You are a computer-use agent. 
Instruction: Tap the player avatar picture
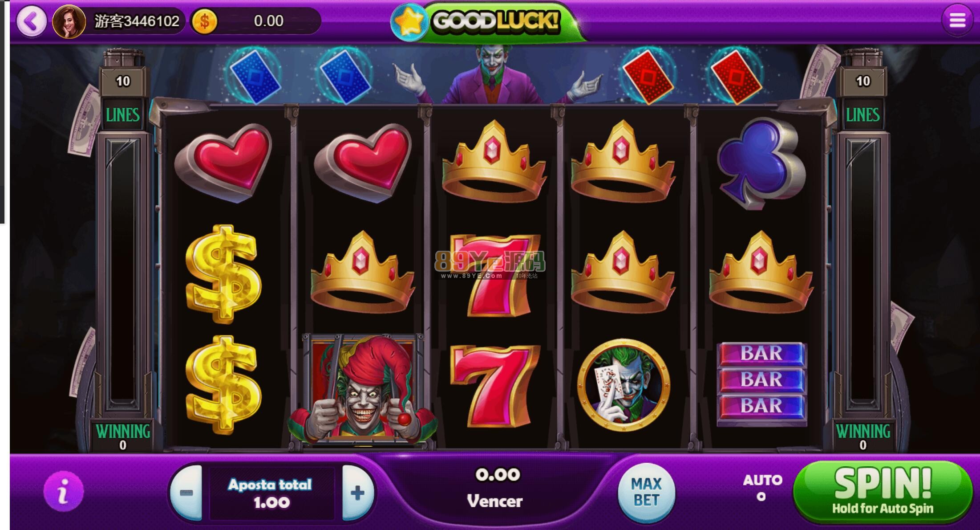[69, 21]
